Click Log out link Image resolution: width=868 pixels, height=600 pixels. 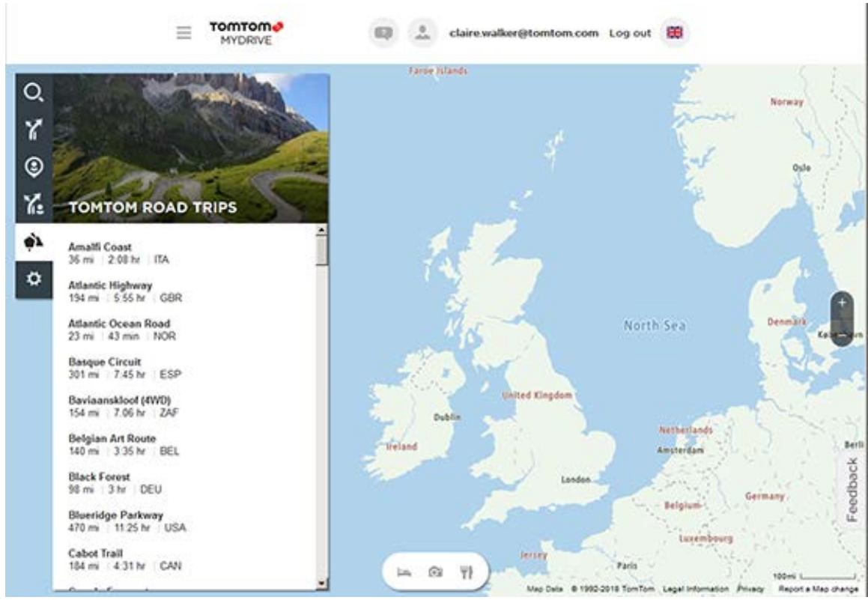click(x=630, y=33)
